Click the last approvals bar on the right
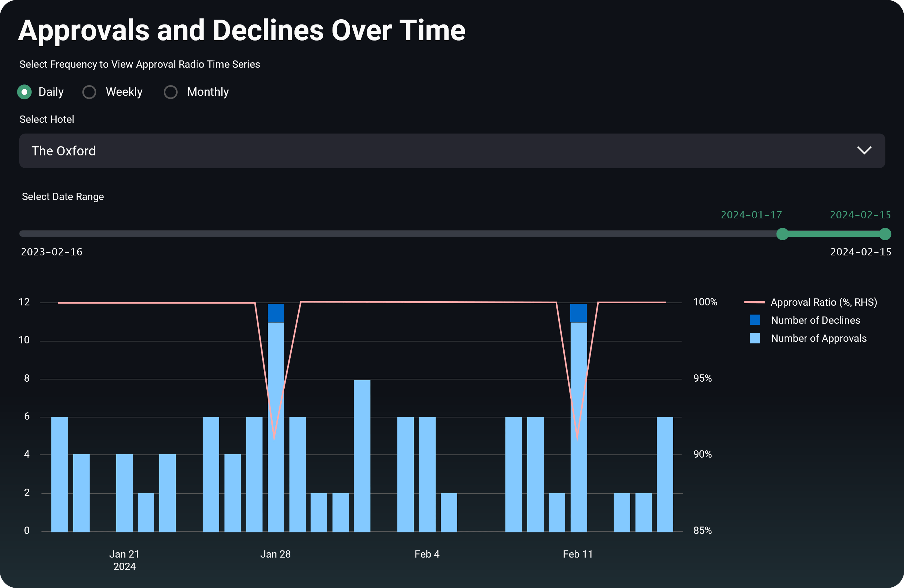Image resolution: width=904 pixels, height=588 pixels. click(665, 474)
